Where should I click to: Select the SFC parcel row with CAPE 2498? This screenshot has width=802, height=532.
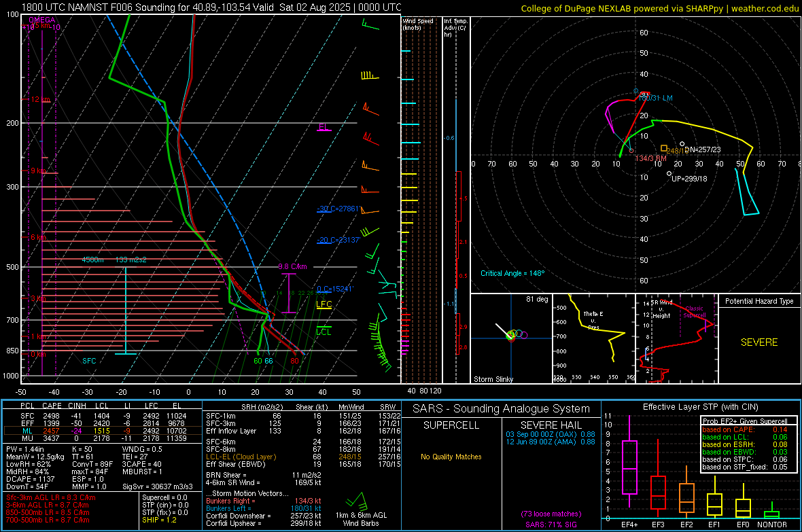pyautogui.click(x=103, y=416)
